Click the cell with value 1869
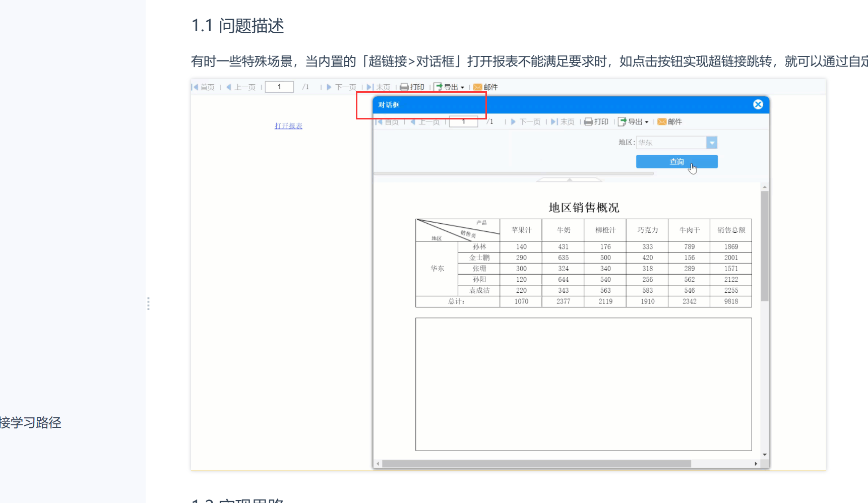Viewport: 868px width, 503px height. click(x=731, y=247)
